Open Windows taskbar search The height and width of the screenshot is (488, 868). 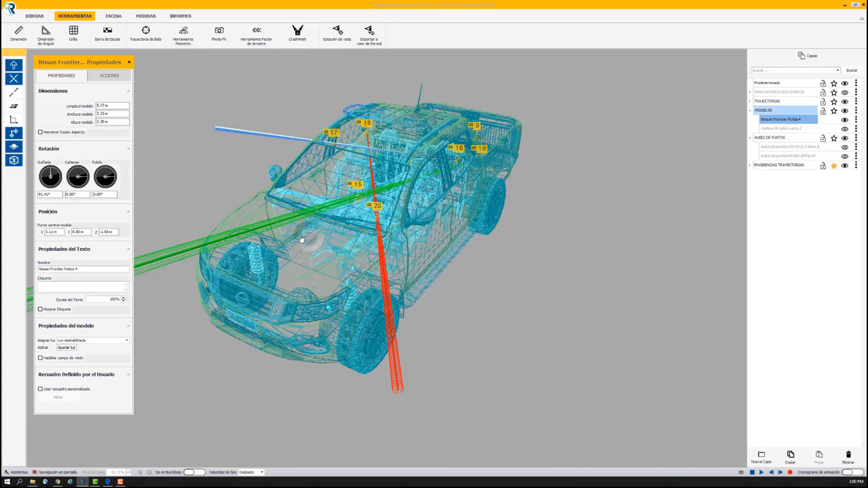coord(20,482)
